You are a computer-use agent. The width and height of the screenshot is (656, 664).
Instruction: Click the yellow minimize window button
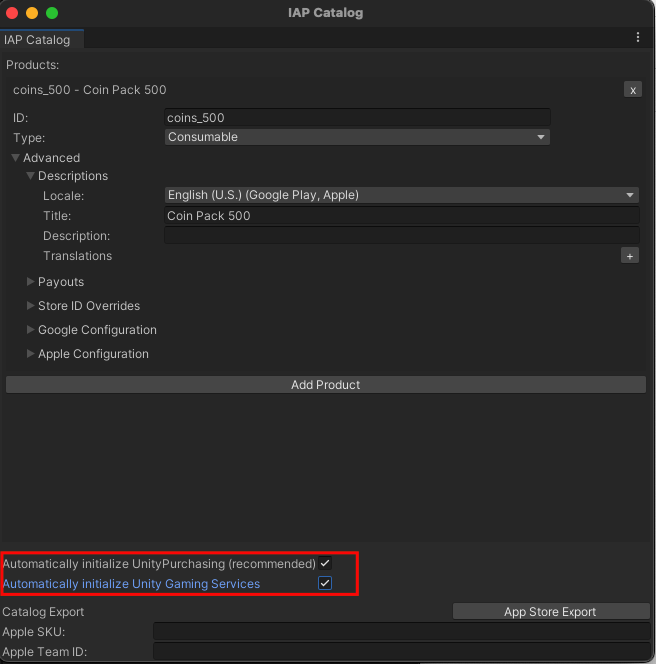point(32,13)
